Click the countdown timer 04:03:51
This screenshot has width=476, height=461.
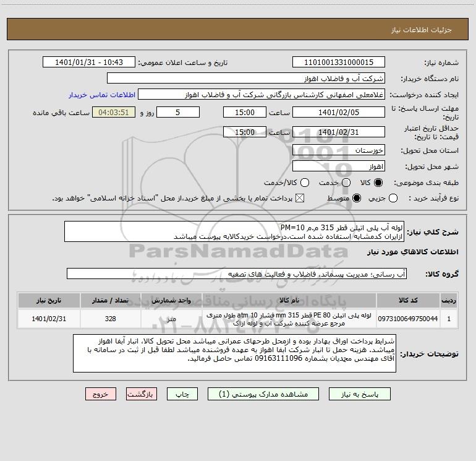click(x=114, y=112)
